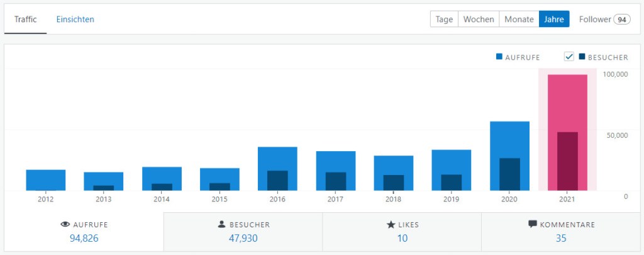Click the dark blue Besucher legend swatch
Screen dimensions: 644x255
[x=582, y=57]
